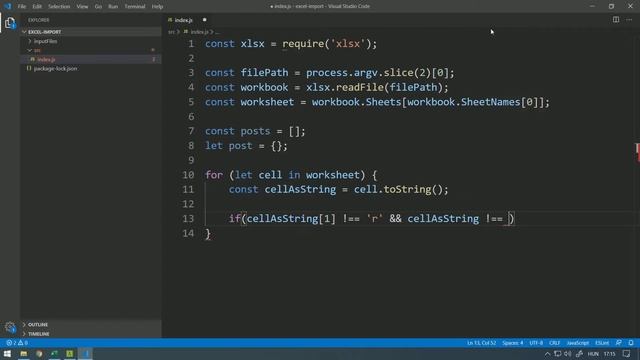Open the errors and warnings indicator

(17, 343)
